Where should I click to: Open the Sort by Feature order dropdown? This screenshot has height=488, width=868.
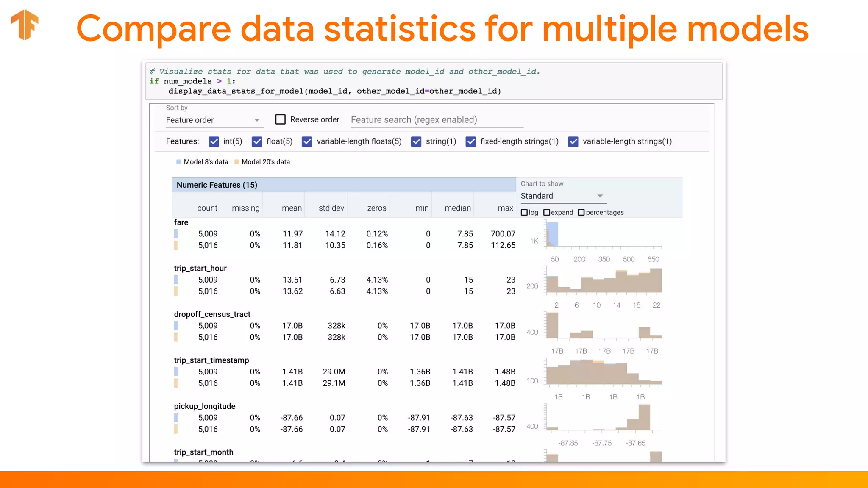(x=214, y=120)
